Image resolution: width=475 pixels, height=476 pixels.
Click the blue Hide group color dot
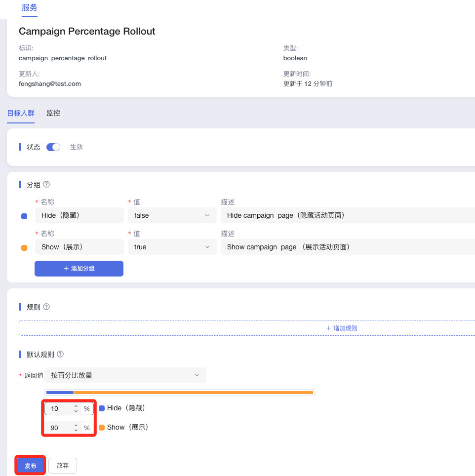click(x=24, y=216)
